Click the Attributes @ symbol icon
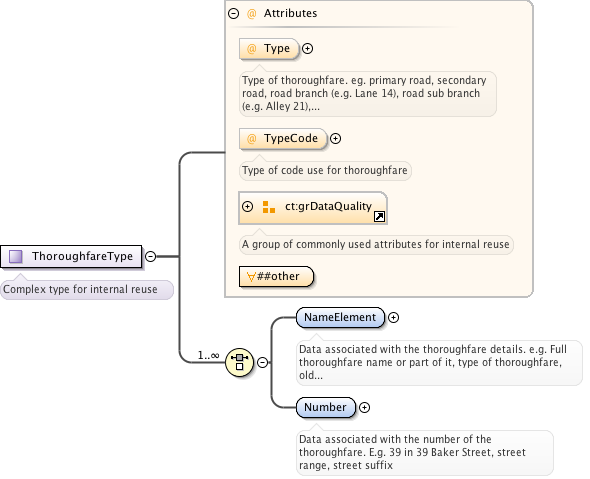Screen dimensions: 590x479 point(251,14)
